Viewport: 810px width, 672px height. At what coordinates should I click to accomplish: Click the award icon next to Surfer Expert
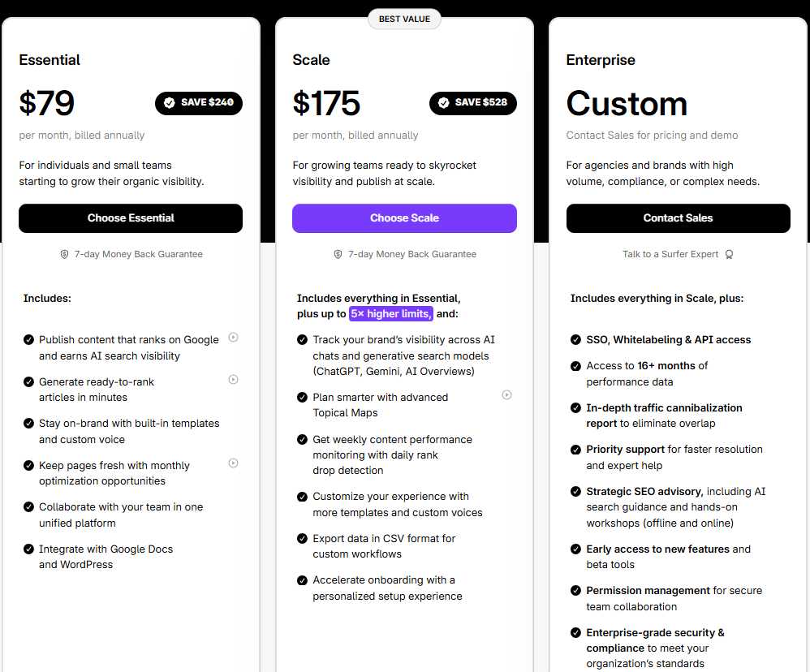pos(729,254)
